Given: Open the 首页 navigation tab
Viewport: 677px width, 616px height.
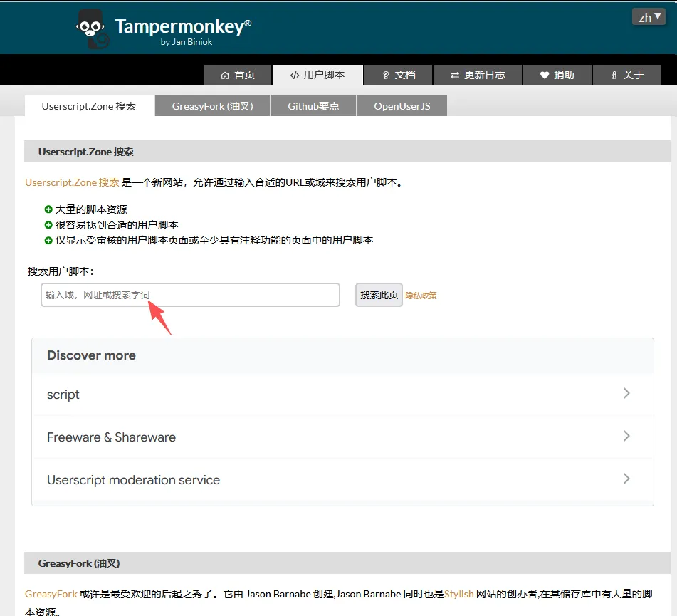Looking at the screenshot, I should click(x=238, y=75).
